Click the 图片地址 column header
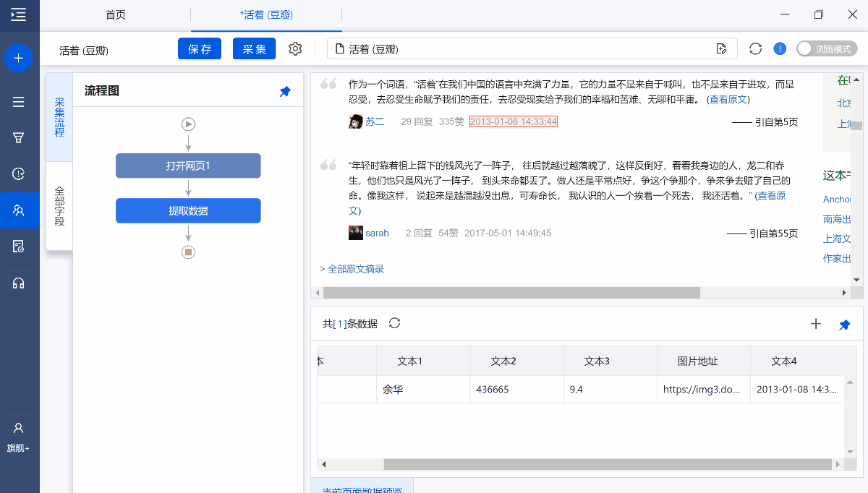This screenshot has width=868, height=493. [704, 361]
